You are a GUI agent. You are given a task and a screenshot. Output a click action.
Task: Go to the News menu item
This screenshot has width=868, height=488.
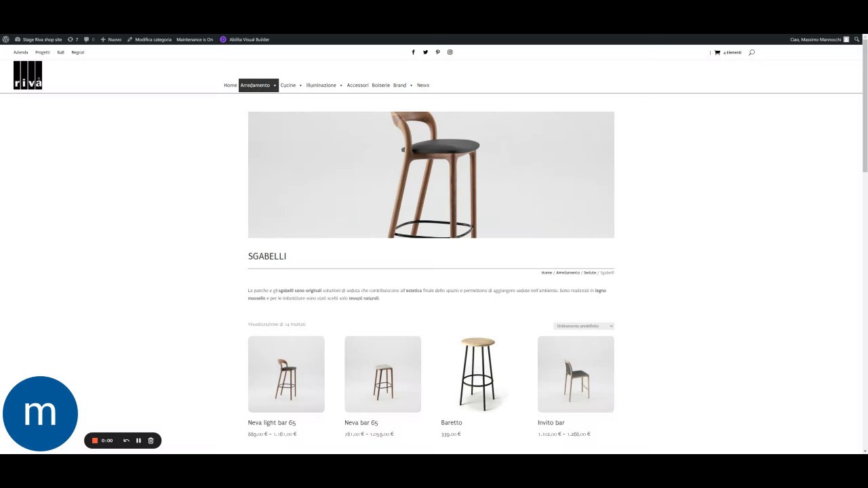(423, 85)
